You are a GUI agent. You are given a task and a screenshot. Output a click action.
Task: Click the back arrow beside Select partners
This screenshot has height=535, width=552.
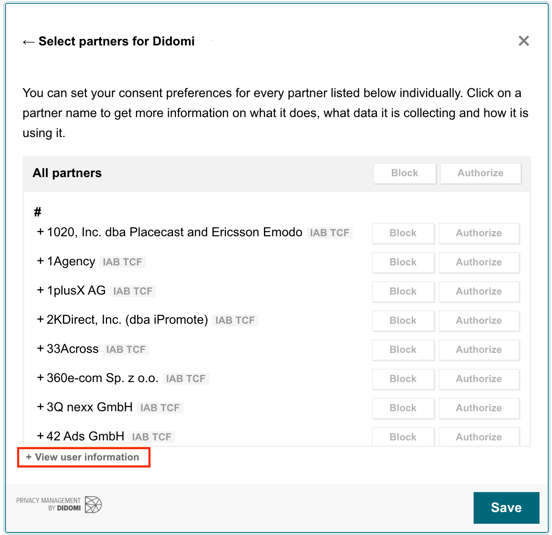pyautogui.click(x=29, y=42)
